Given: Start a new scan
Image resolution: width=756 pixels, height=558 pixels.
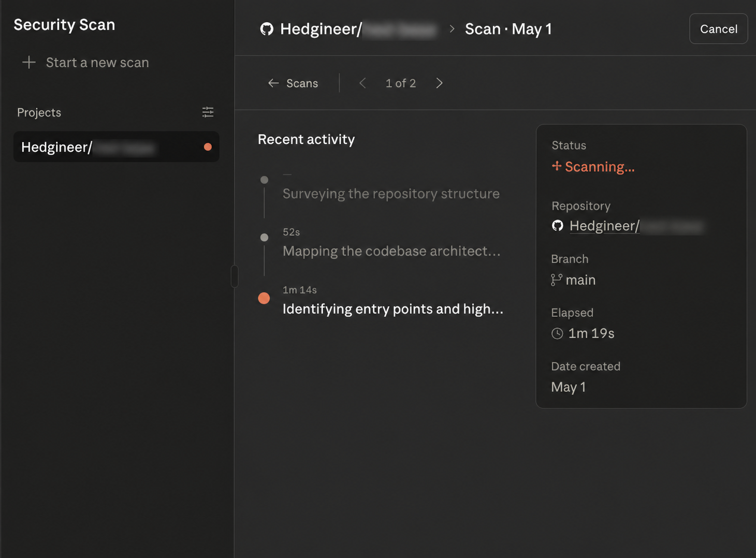Looking at the screenshot, I should (x=85, y=63).
